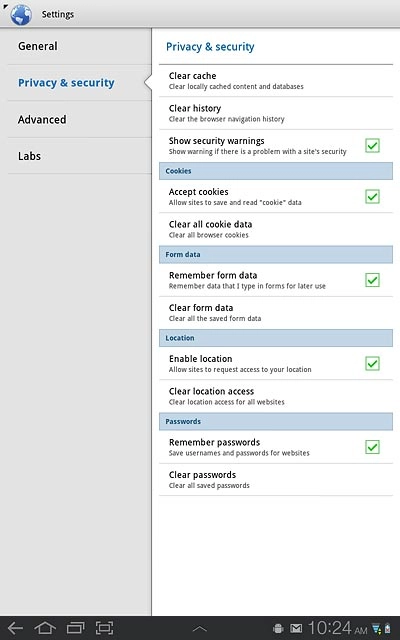
Task: Uncheck Show security warnings checkbox
Action: point(372,146)
